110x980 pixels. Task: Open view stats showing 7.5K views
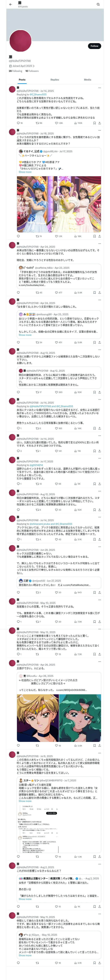(75, 622)
